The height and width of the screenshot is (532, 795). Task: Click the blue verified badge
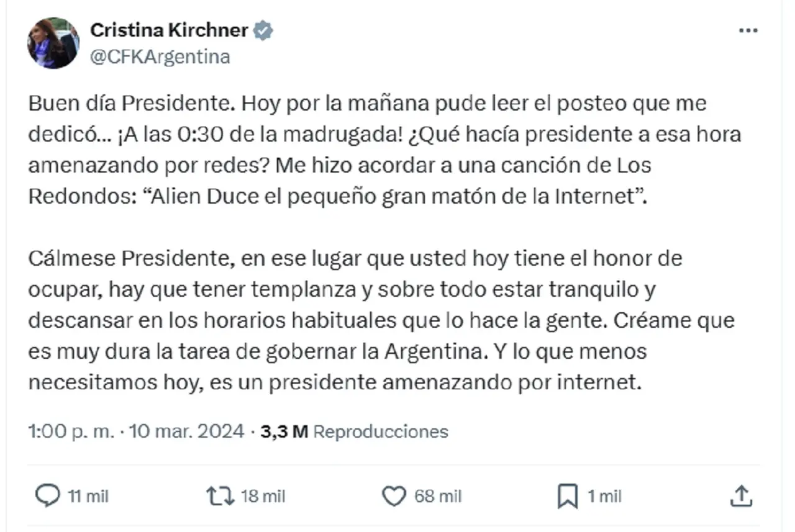click(263, 30)
